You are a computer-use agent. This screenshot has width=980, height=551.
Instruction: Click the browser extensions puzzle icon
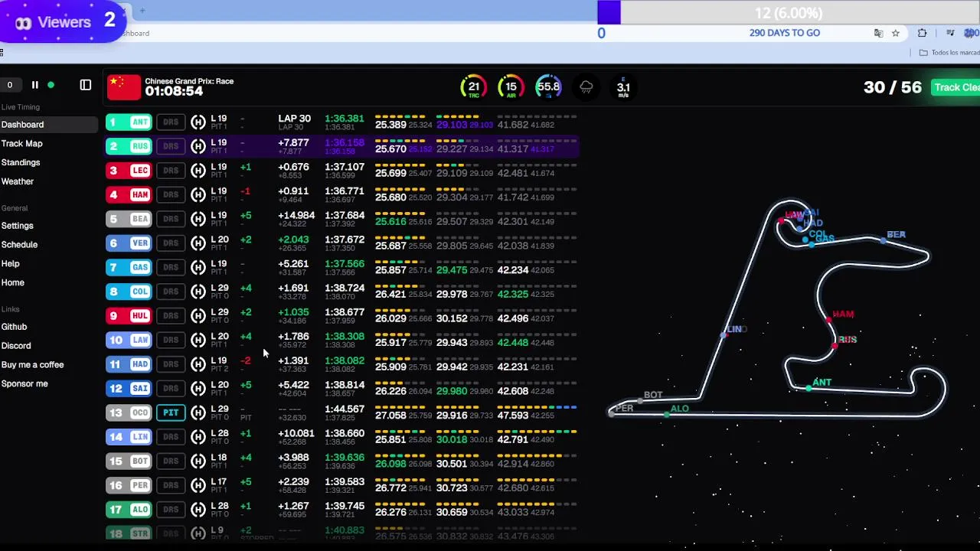tap(922, 33)
